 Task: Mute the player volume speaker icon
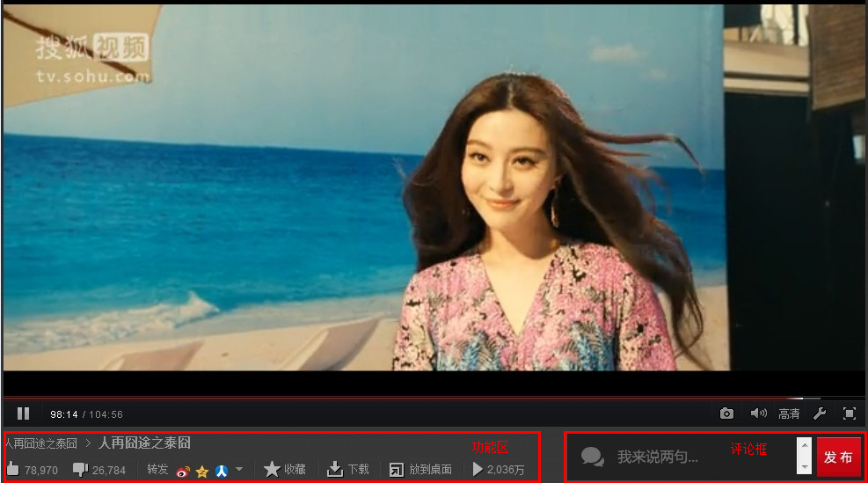pos(757,413)
